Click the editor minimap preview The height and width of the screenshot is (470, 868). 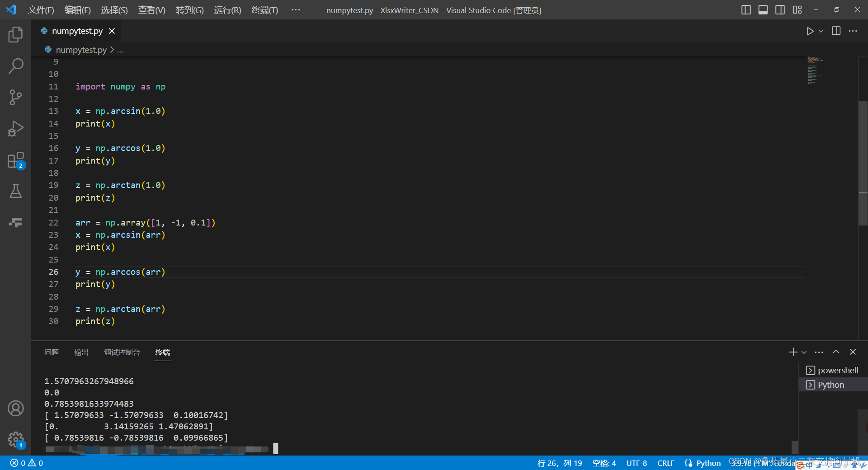[x=816, y=70]
